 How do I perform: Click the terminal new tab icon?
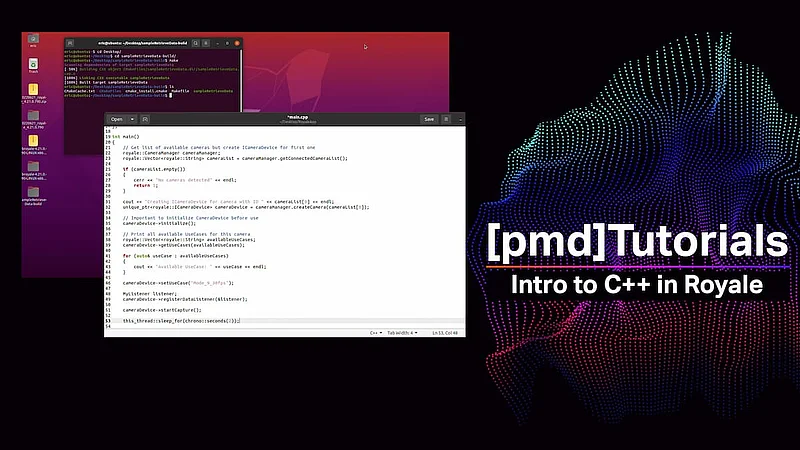pyautogui.click(x=70, y=42)
